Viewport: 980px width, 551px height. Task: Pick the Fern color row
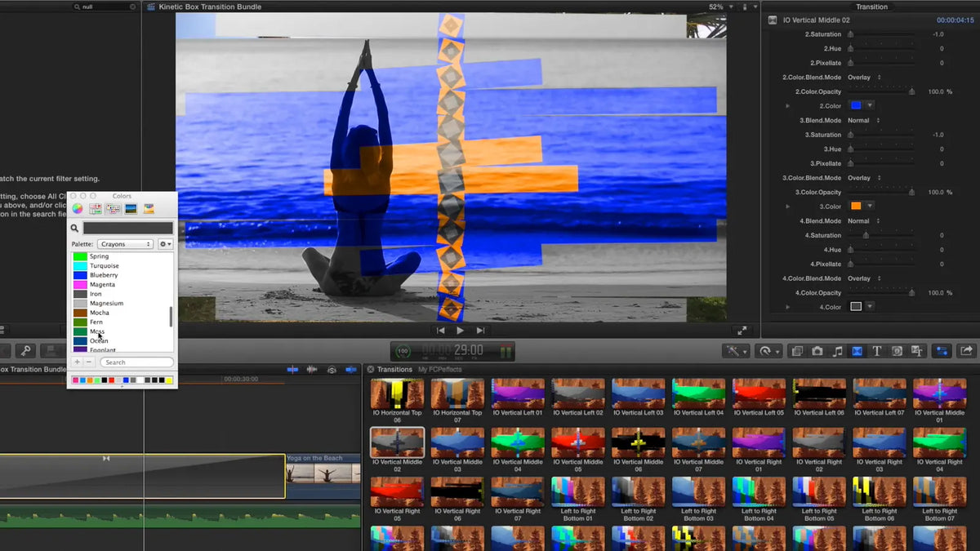(x=121, y=322)
